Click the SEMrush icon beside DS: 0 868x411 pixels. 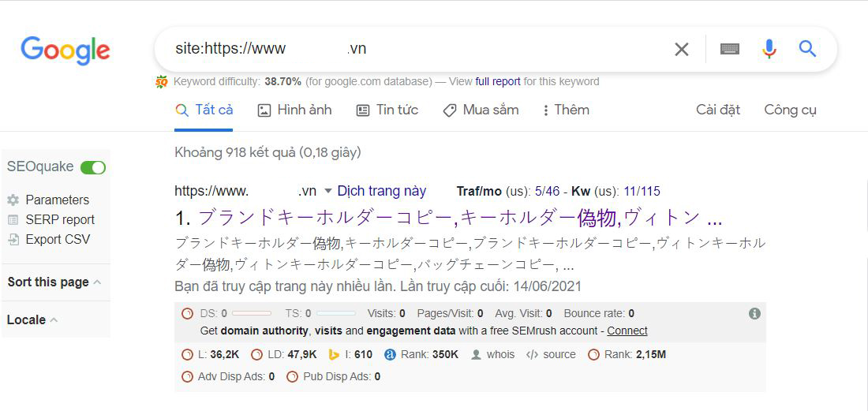click(187, 314)
